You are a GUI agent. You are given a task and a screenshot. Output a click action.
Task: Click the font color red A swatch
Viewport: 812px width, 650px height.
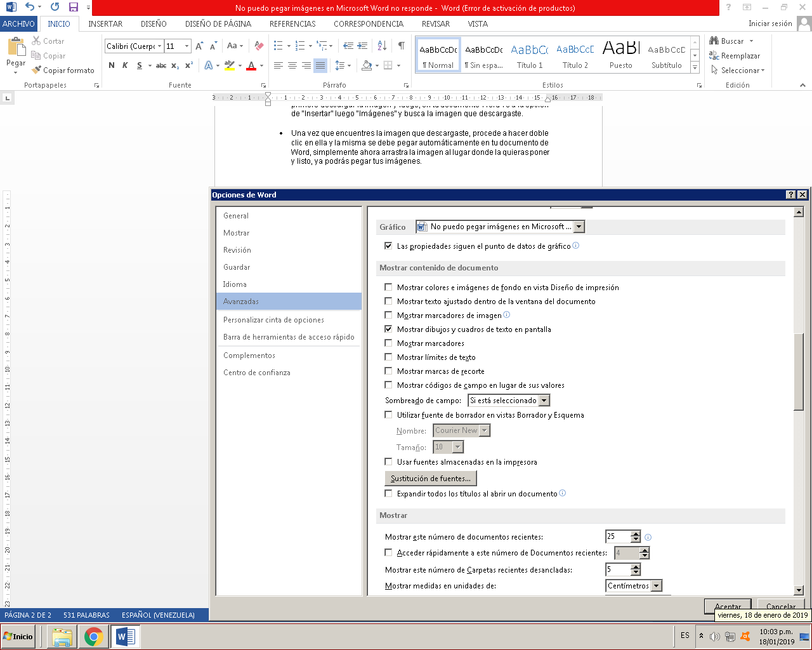pos(251,65)
